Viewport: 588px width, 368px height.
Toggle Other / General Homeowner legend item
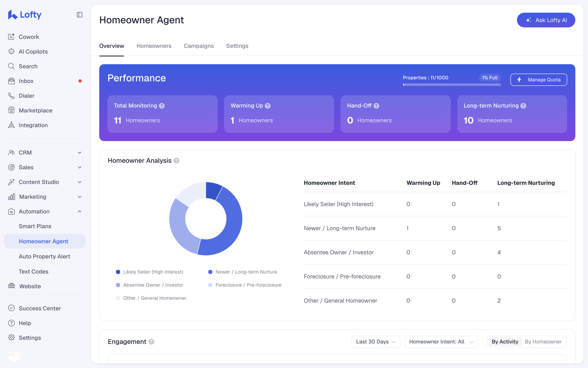tap(151, 298)
